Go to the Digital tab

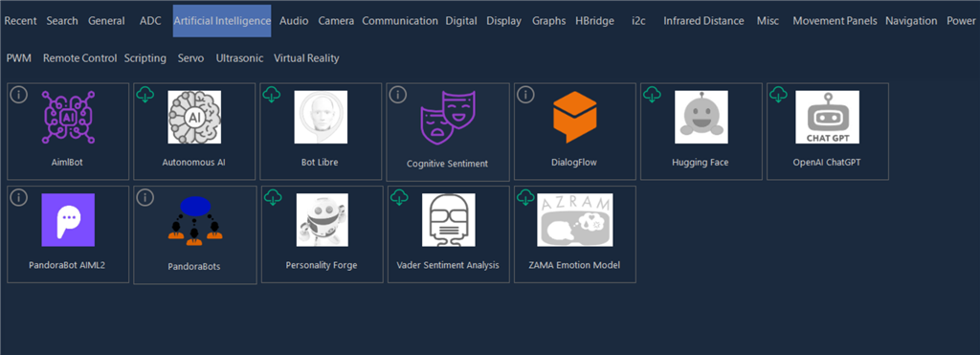(461, 21)
